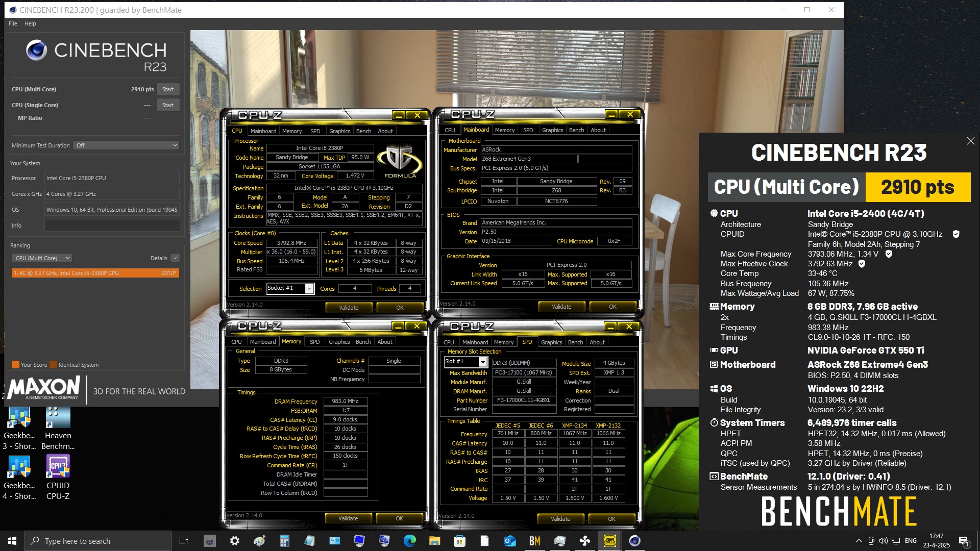Open the Minimum Test Duration dropdown

pos(126,145)
